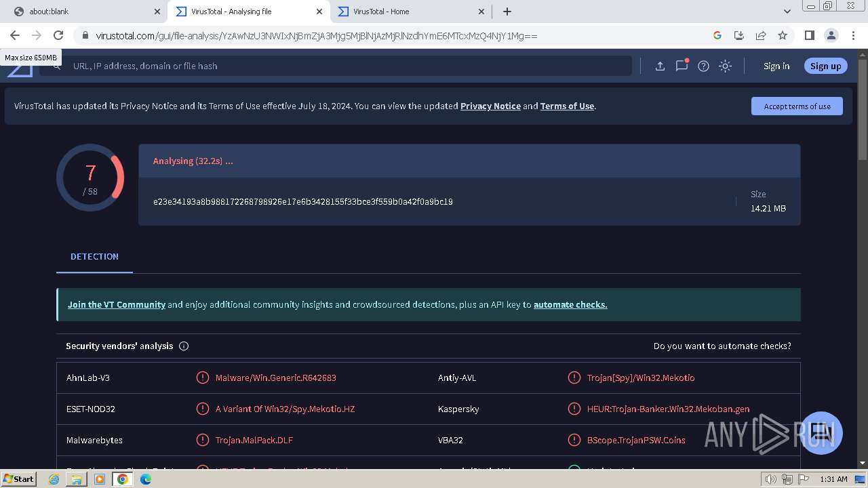Reload the page
Image resolution: width=868 pixels, height=488 pixels.
58,35
